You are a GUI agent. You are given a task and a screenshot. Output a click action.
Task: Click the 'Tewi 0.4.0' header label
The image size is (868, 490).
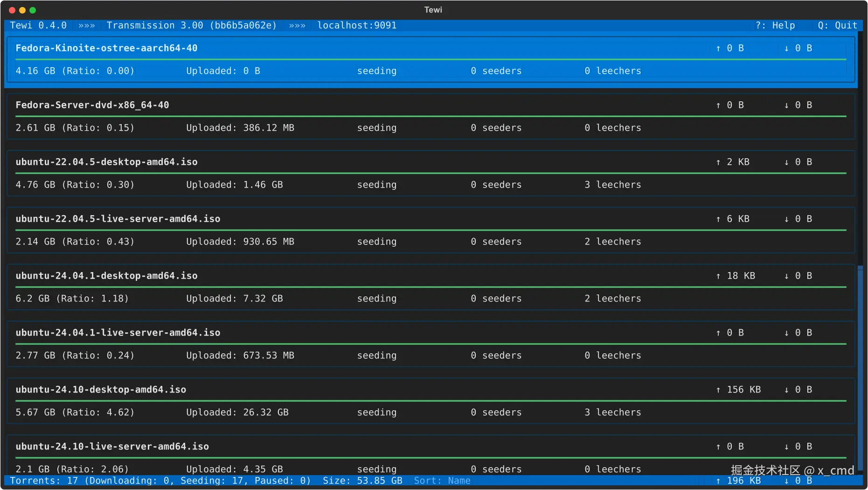38,25
